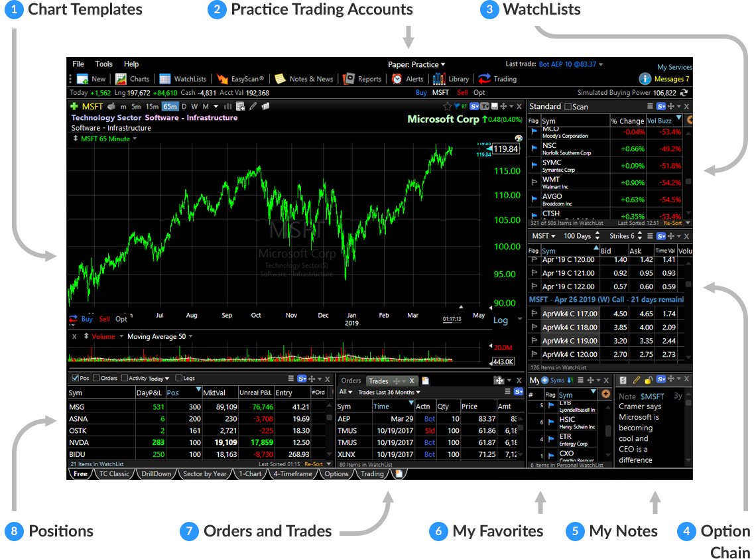The image size is (756, 559).
Task: Switch to the DrillDown layout tab
Action: pos(156,474)
